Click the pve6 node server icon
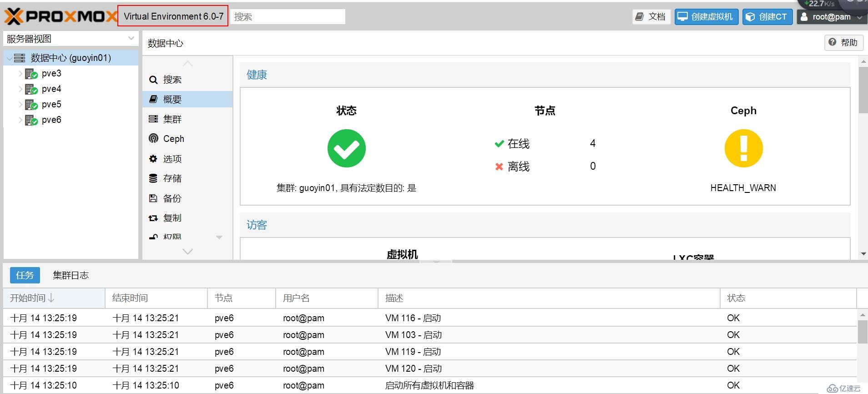Viewport: 868px width, 394px height. (31, 120)
